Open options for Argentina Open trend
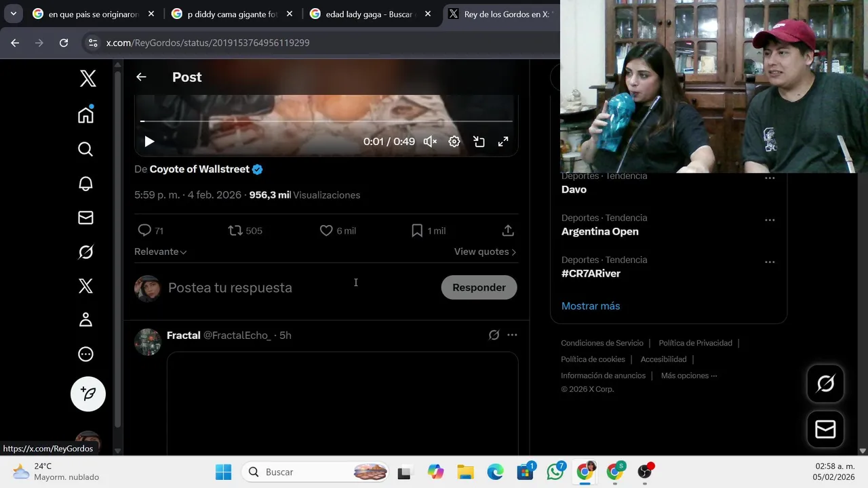Screen dimensions: 868x488 770,220
